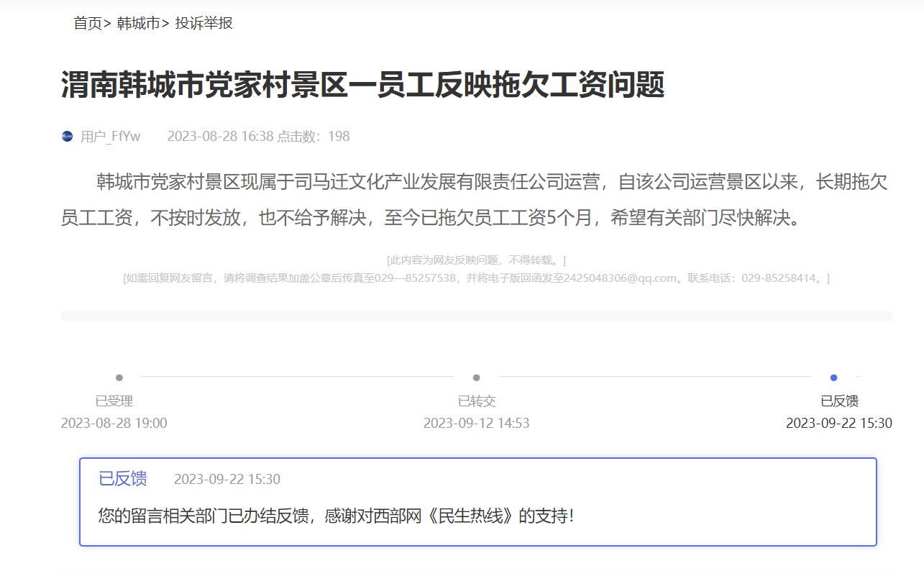The image size is (924, 571).
Task: Select the 已受理 timeline dot
Action: [119, 378]
